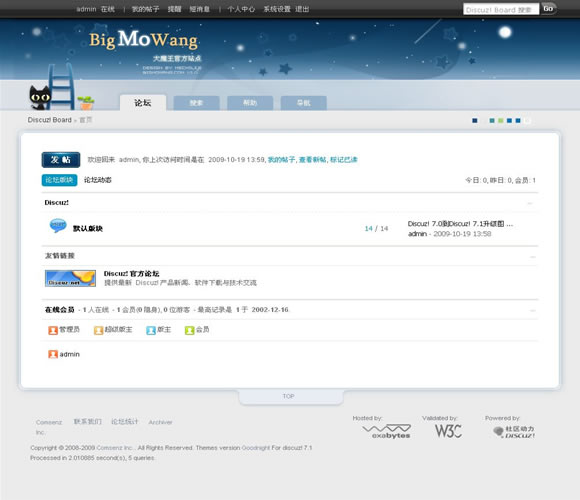The height and width of the screenshot is (500, 580).
Task: Visit the exabytes hosting logo
Action: tap(387, 431)
